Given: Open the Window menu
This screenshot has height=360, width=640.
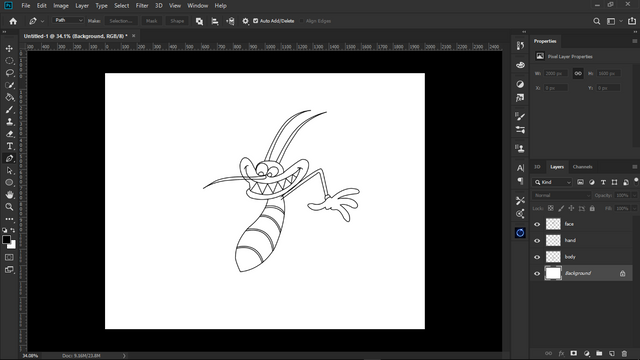Looking at the screenshot, I should pos(198,6).
